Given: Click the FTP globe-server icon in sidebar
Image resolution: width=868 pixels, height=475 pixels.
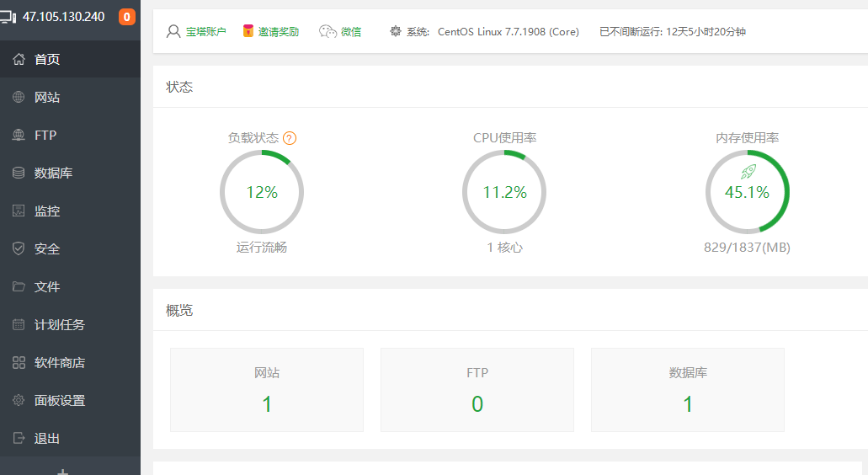Looking at the screenshot, I should [x=19, y=135].
